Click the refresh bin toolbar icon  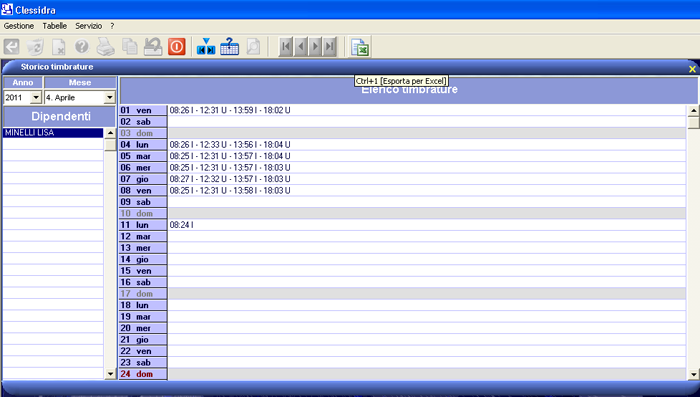click(35, 46)
